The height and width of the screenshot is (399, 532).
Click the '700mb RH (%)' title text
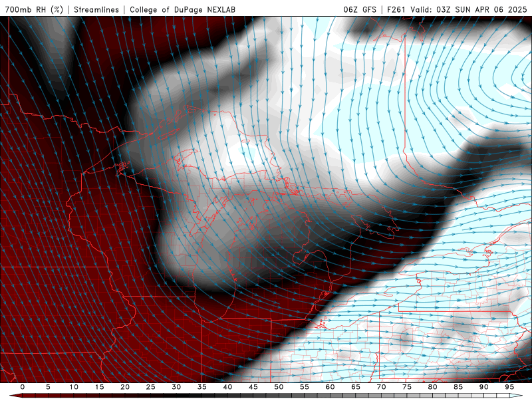(x=35, y=9)
